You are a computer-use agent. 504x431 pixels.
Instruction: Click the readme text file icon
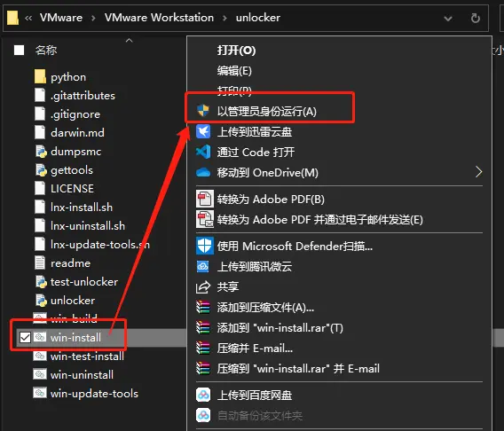40,263
